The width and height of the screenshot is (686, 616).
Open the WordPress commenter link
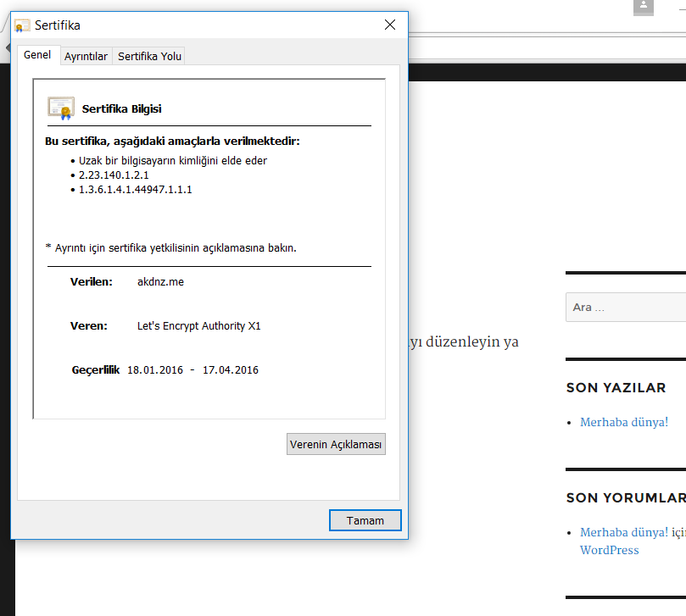point(609,550)
